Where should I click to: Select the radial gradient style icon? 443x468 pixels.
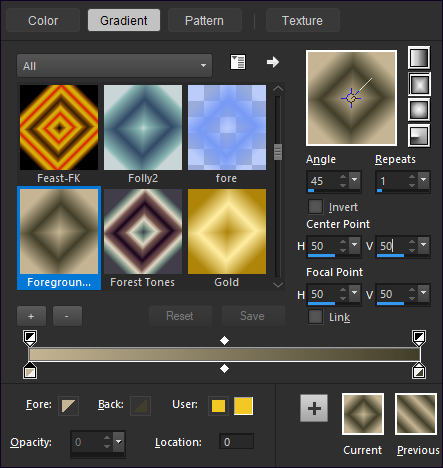419,136
